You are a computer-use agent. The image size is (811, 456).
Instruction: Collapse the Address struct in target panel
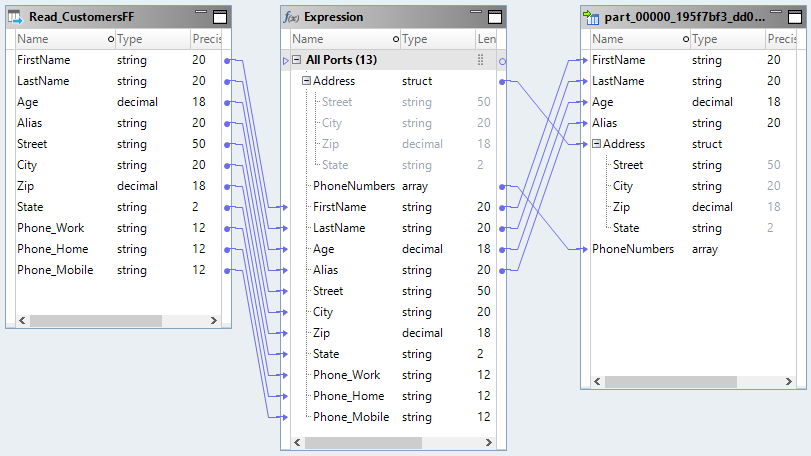coord(597,144)
